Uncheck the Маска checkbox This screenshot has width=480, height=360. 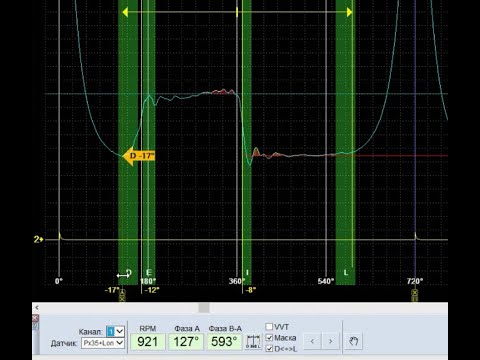click(x=269, y=338)
